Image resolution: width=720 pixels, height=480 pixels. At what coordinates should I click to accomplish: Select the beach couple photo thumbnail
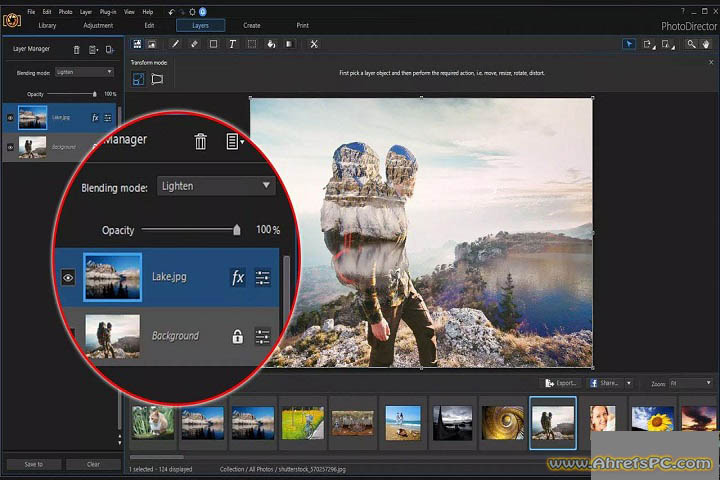403,423
